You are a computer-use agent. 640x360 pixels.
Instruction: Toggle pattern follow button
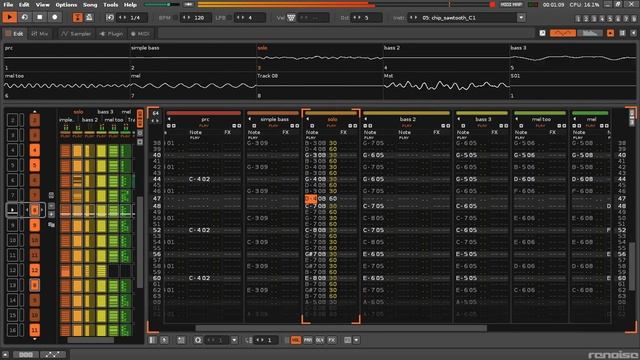point(78,18)
